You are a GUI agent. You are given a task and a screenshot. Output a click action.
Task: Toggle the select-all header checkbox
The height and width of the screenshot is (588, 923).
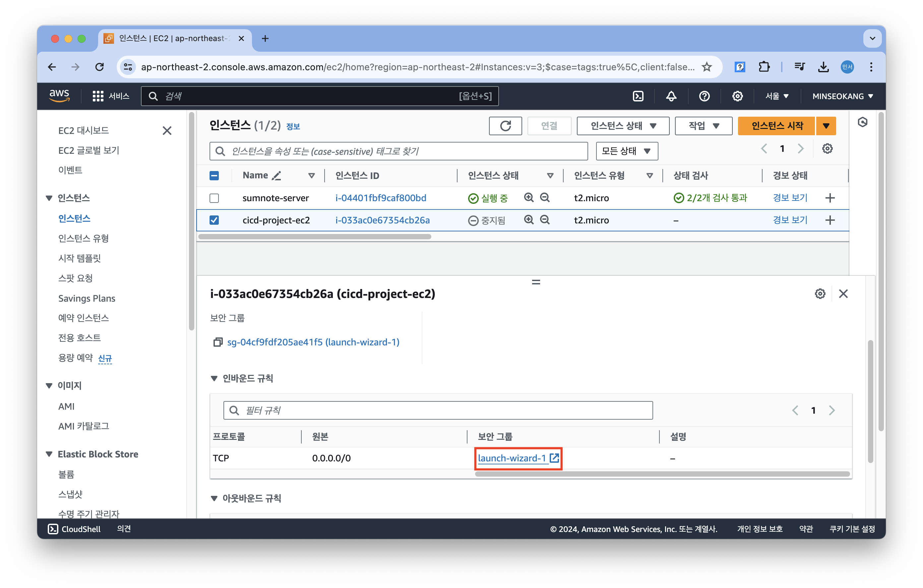(x=214, y=176)
